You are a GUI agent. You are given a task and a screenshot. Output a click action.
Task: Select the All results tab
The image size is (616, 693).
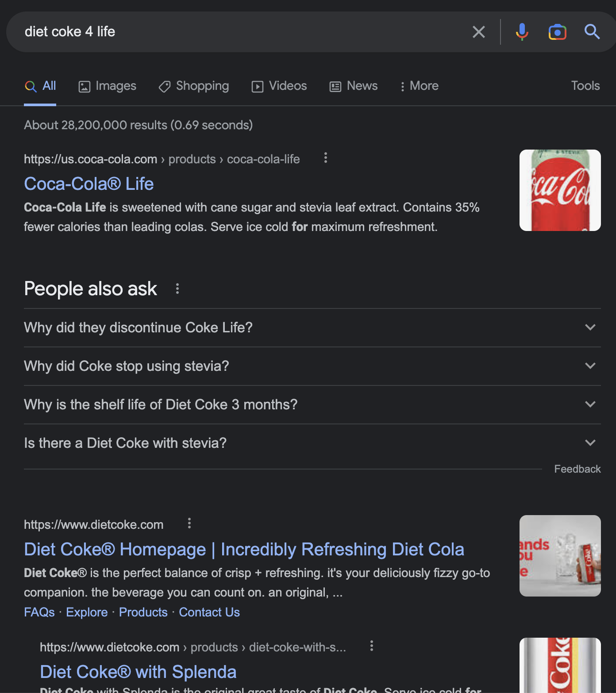point(40,86)
